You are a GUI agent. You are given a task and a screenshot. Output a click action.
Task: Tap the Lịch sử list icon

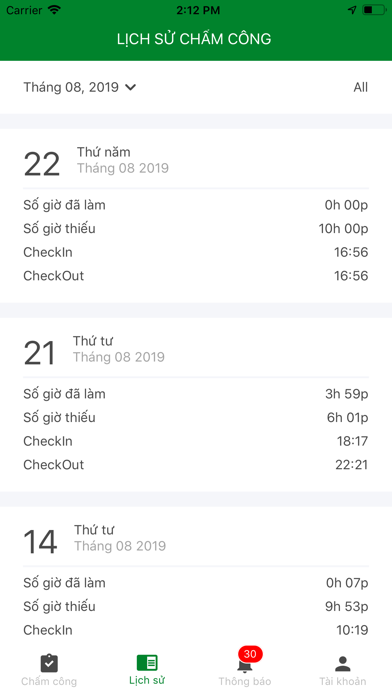point(147,663)
